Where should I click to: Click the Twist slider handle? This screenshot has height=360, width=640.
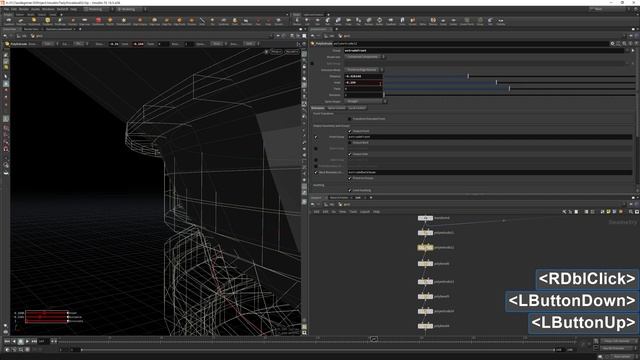click(509, 89)
